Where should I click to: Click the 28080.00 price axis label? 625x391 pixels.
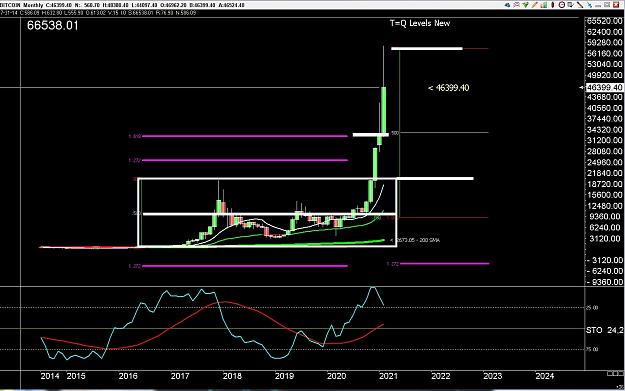604,151
